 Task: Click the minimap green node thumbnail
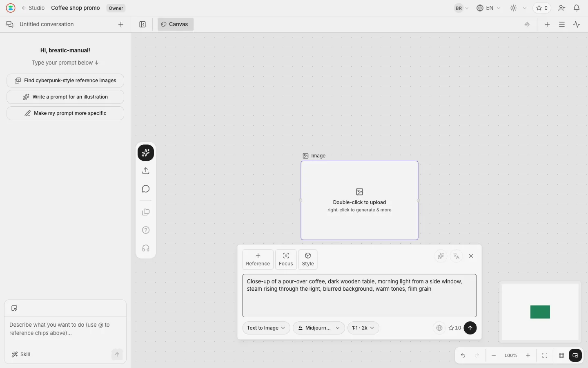point(540,312)
